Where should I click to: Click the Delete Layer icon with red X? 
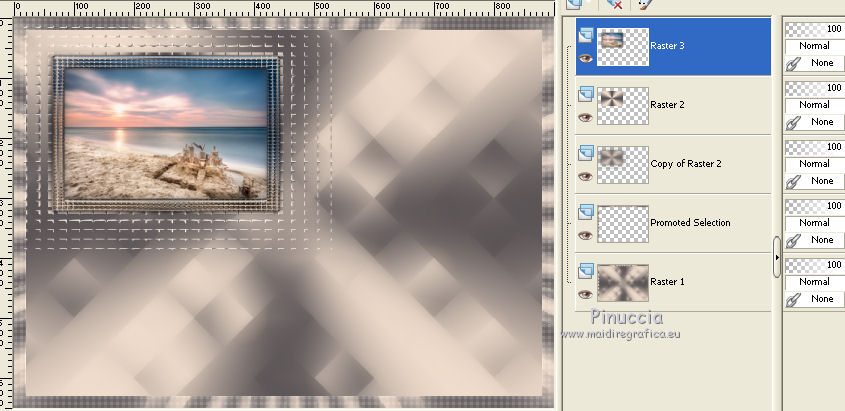coord(614,4)
